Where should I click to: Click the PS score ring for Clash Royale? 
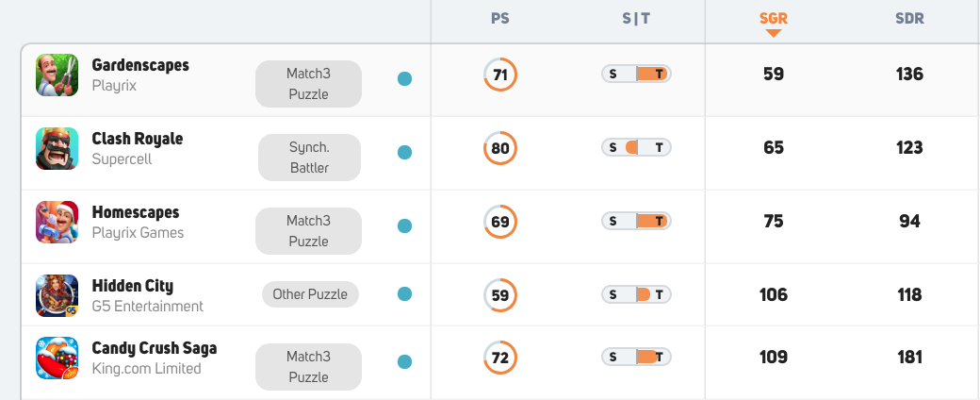500,148
